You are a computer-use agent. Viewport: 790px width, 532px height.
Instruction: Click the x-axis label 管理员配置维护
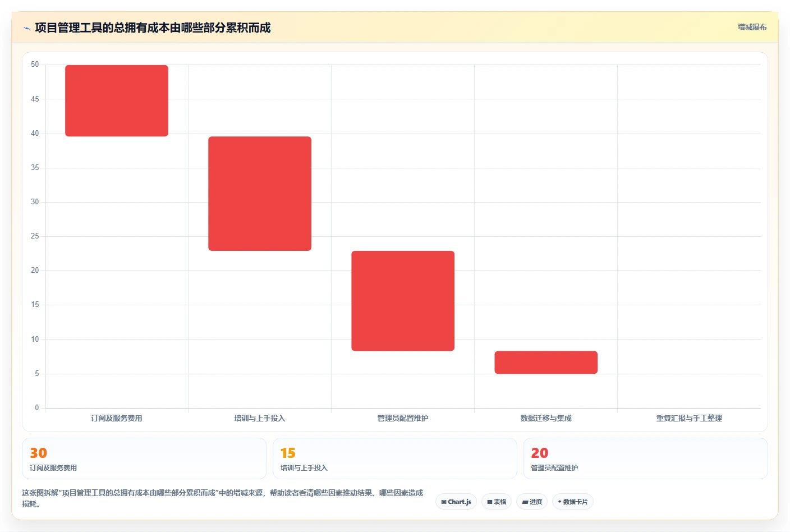click(403, 418)
